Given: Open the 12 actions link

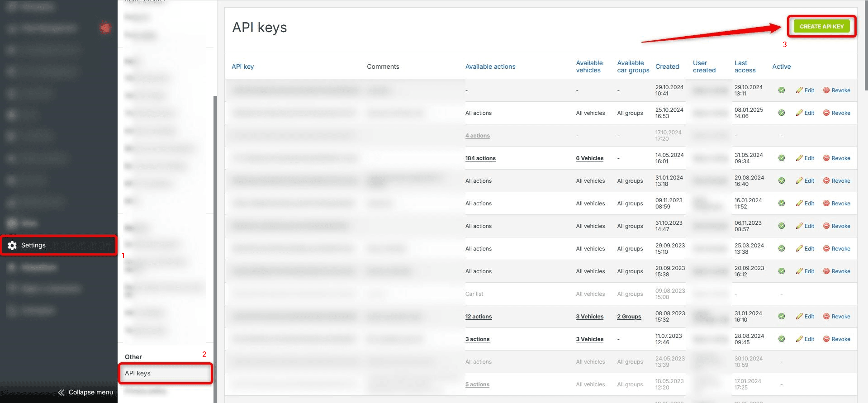Looking at the screenshot, I should pyautogui.click(x=479, y=316).
